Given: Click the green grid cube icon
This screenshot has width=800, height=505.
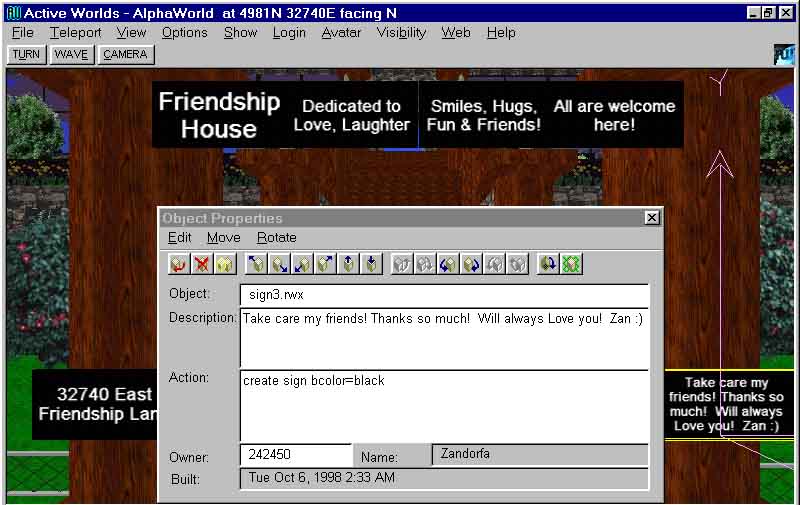Looking at the screenshot, I should pyautogui.click(x=571, y=264).
